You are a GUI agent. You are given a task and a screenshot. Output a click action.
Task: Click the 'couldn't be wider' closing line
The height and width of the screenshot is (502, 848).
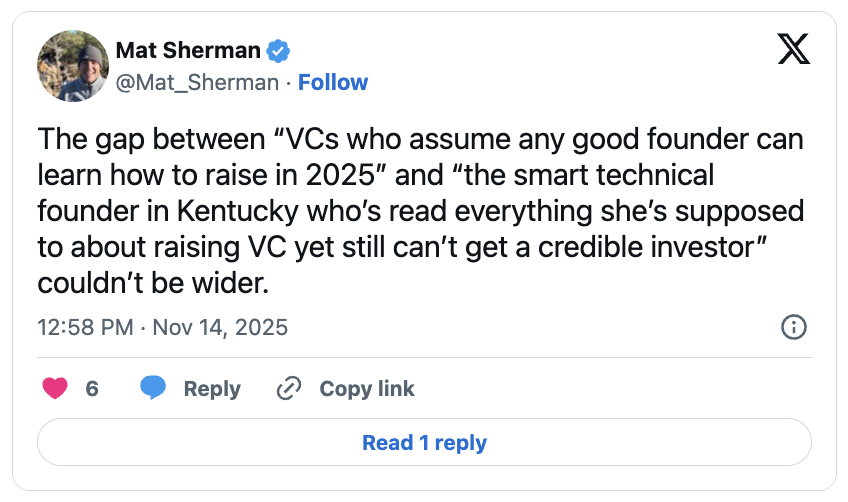(153, 283)
